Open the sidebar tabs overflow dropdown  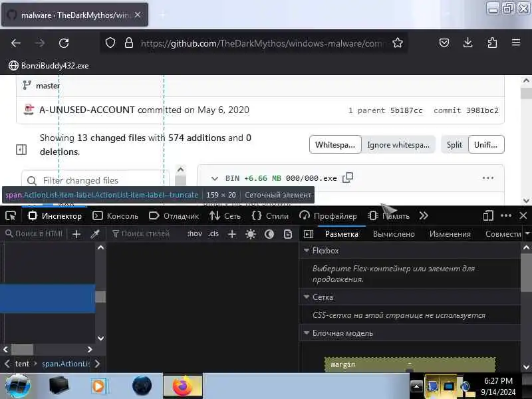coord(527,234)
